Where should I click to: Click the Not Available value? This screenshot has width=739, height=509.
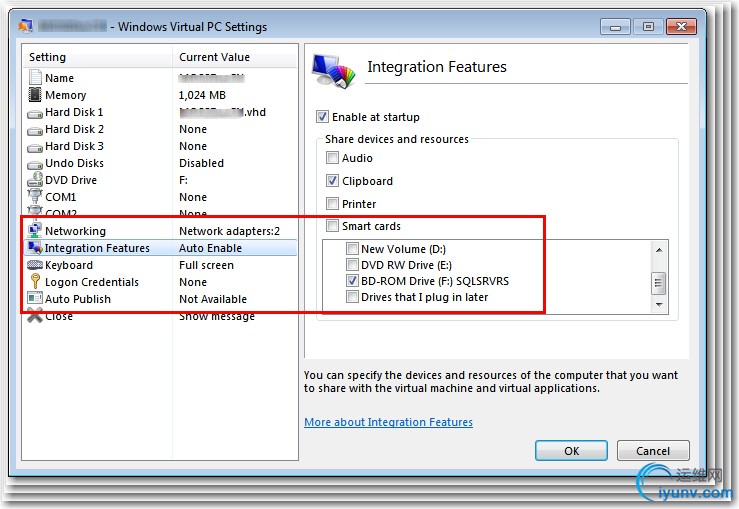pyautogui.click(x=213, y=299)
